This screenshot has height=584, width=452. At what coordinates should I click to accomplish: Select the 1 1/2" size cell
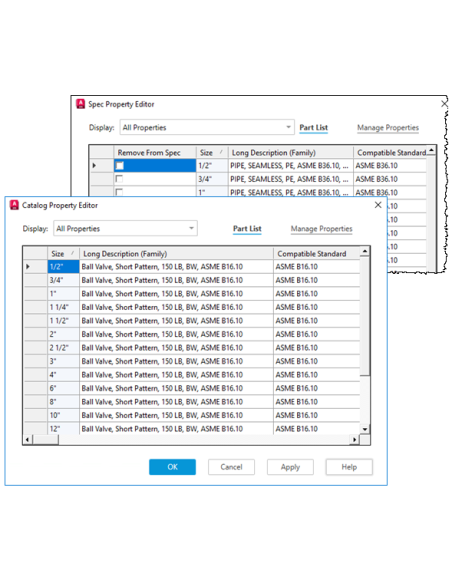[63, 321]
